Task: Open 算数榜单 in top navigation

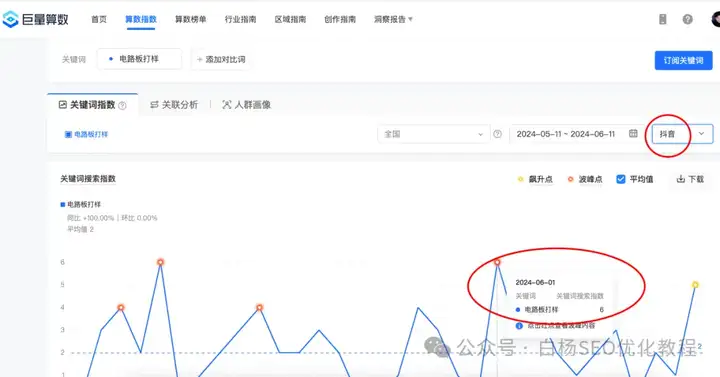Action: (x=191, y=19)
